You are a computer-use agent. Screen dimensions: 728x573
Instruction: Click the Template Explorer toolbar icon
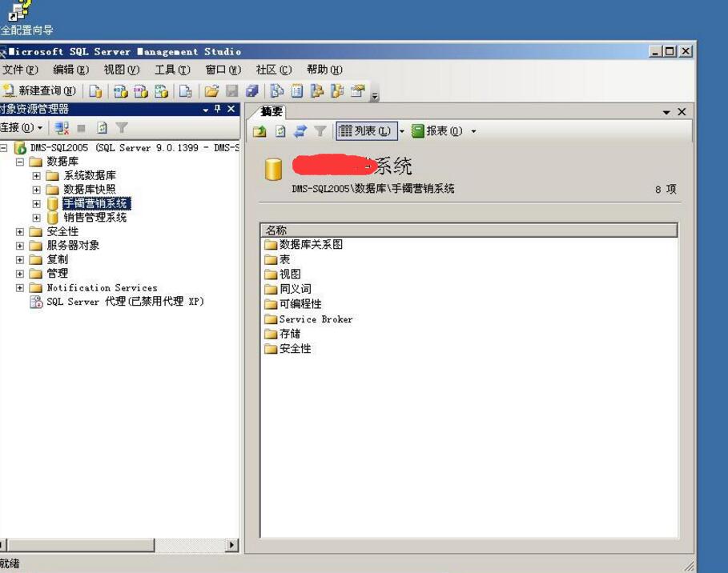pyautogui.click(x=337, y=91)
